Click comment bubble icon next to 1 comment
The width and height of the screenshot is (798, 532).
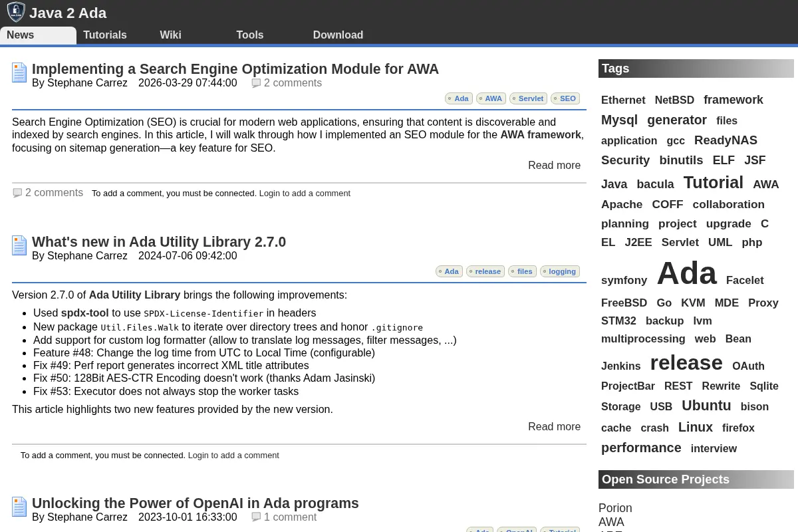coord(256,517)
